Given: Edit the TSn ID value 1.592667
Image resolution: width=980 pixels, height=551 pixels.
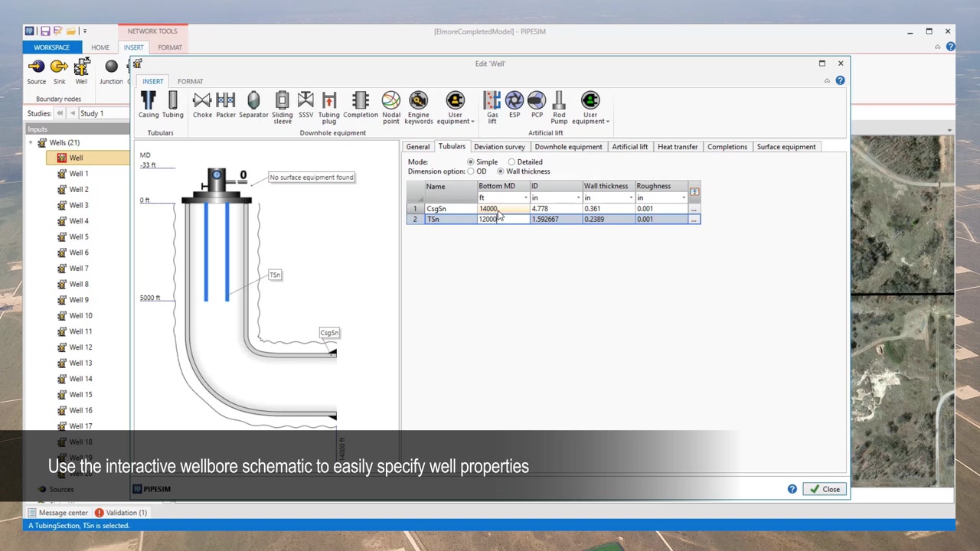Looking at the screenshot, I should (x=556, y=220).
